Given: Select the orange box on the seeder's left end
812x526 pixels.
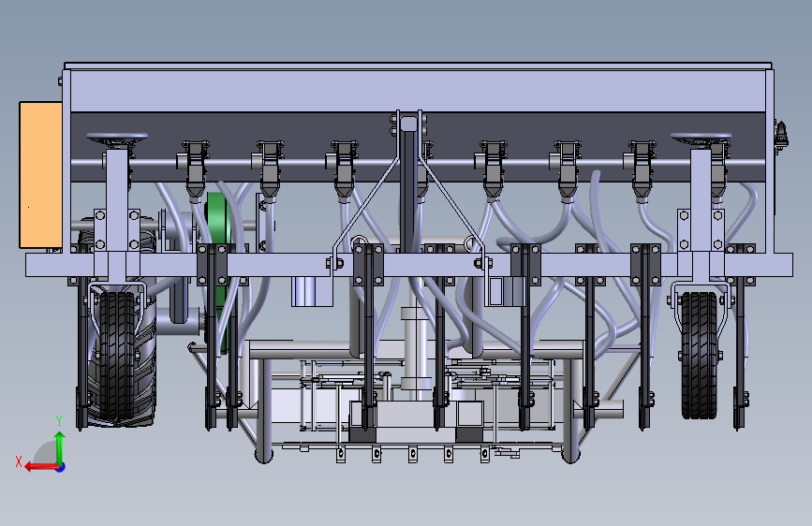Looking at the screenshot, I should pos(40,175).
